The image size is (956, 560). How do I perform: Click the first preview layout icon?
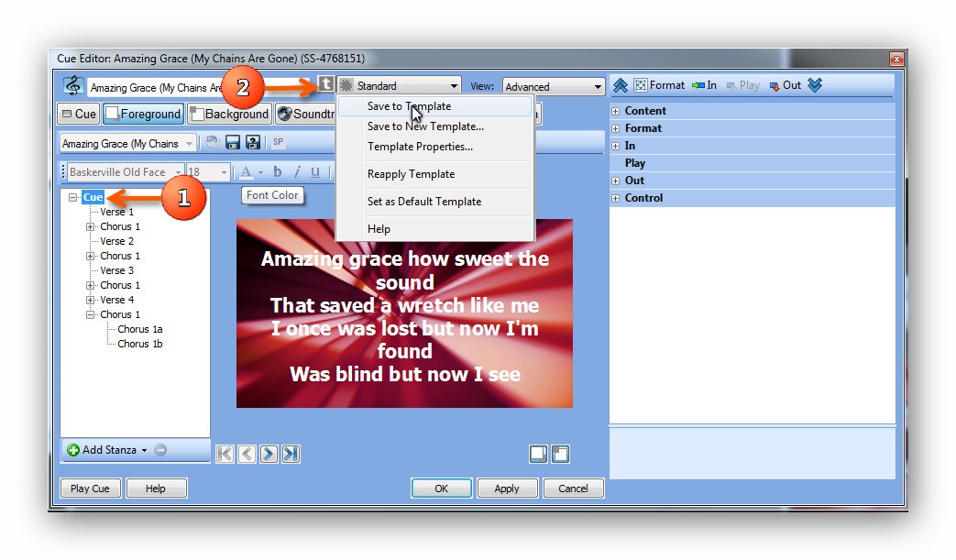point(538,454)
